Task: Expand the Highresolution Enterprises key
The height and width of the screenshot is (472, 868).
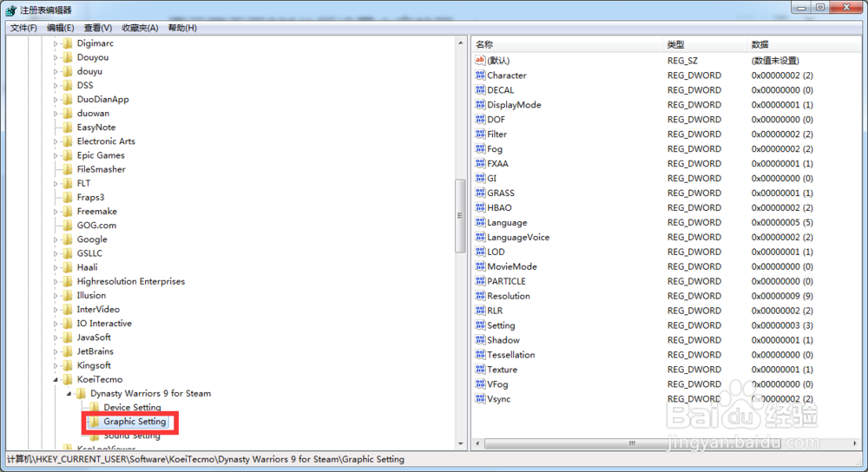Action: pos(56,281)
